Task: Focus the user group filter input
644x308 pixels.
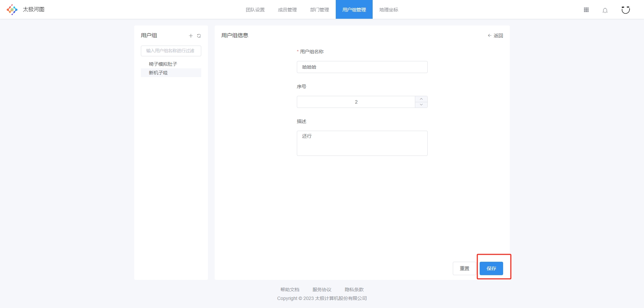Action: tap(171, 51)
